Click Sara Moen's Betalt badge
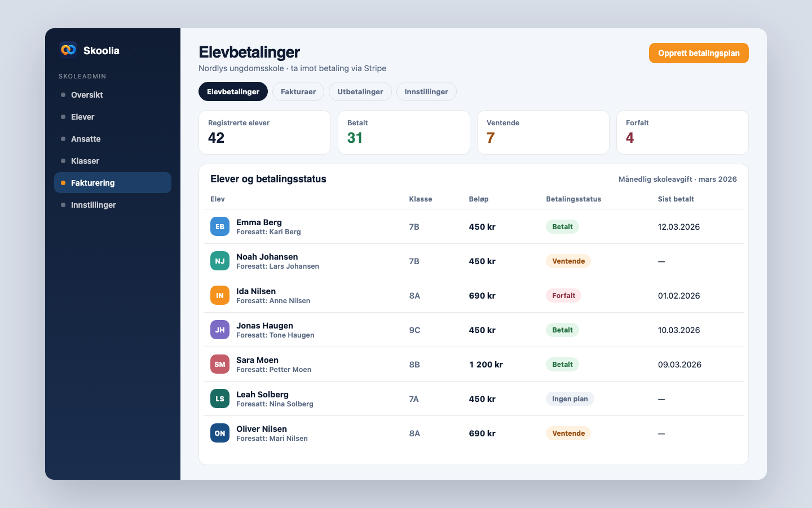812x508 pixels. tap(562, 364)
